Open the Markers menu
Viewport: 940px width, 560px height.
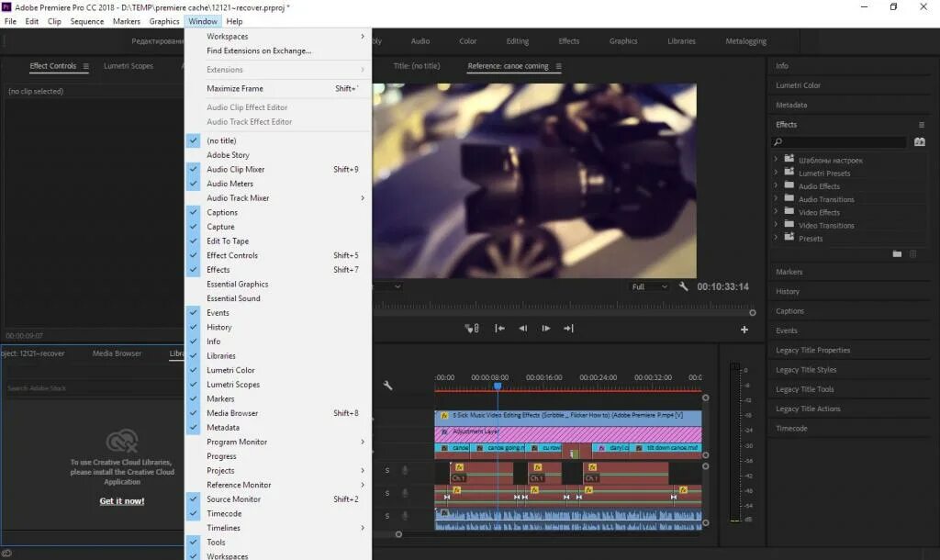coord(127,22)
